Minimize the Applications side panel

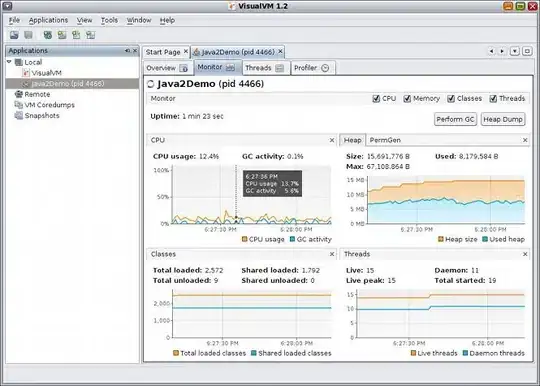coord(128,51)
